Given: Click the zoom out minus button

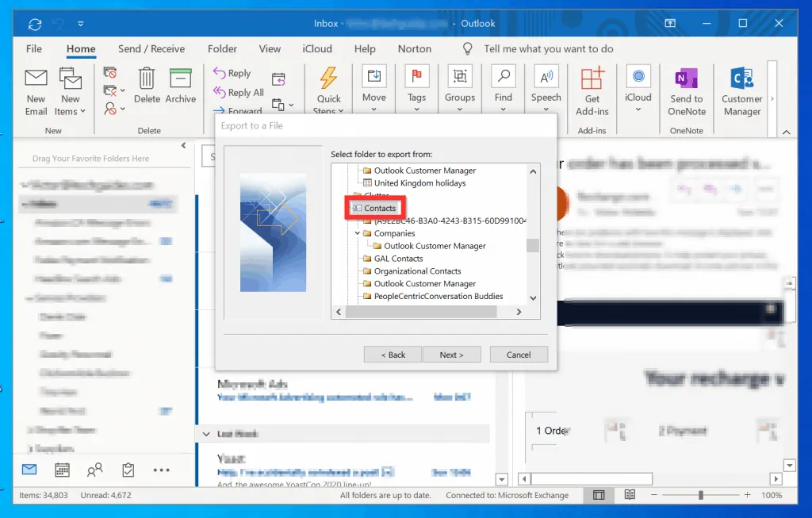Looking at the screenshot, I should [654, 495].
